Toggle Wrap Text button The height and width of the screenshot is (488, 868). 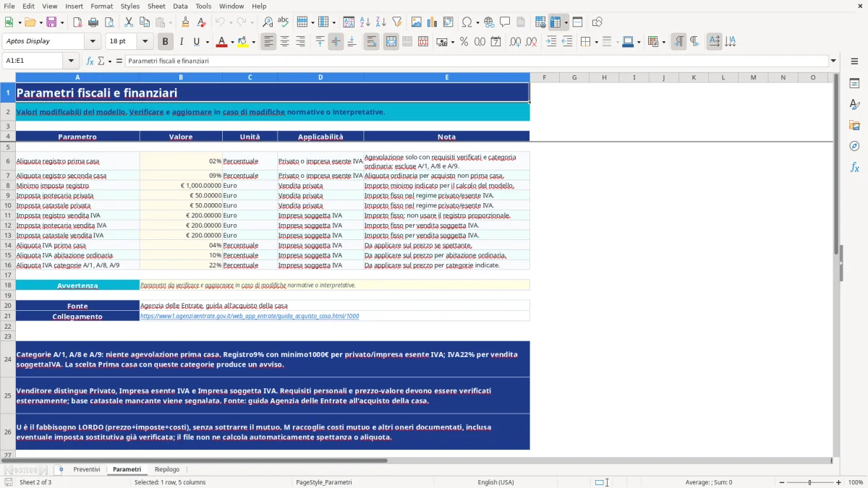pyautogui.click(x=371, y=42)
